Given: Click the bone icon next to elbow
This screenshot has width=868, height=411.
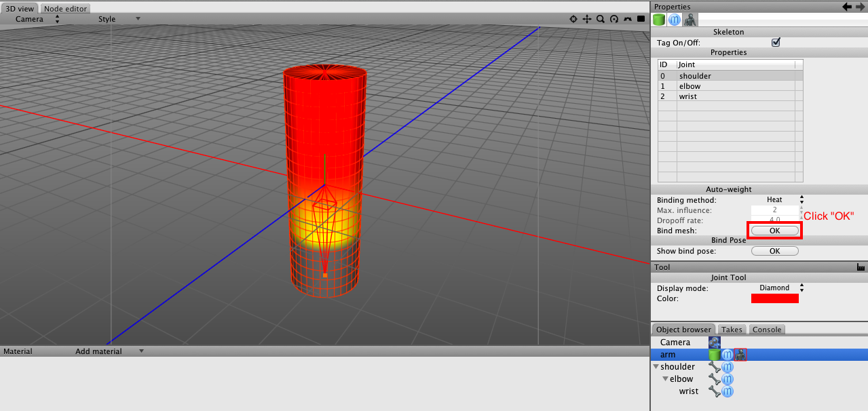Looking at the screenshot, I should coord(714,379).
